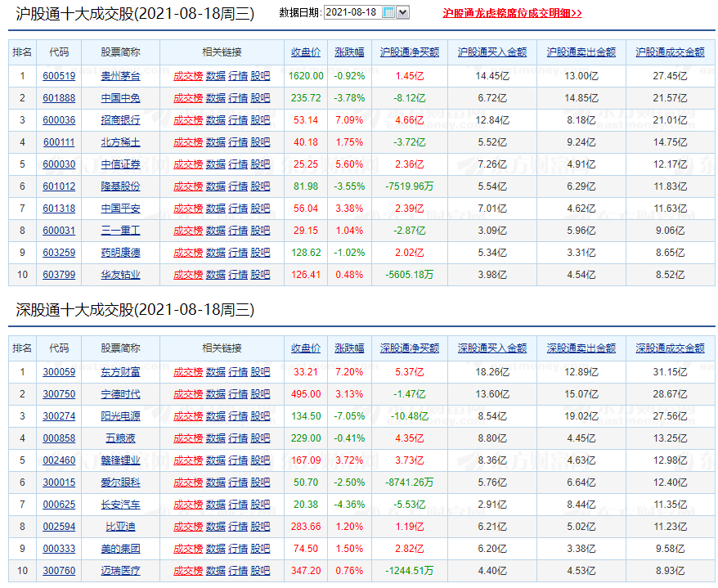718x588 pixels.
Task: Open 三一重工 stock name link
Action: tap(120, 231)
